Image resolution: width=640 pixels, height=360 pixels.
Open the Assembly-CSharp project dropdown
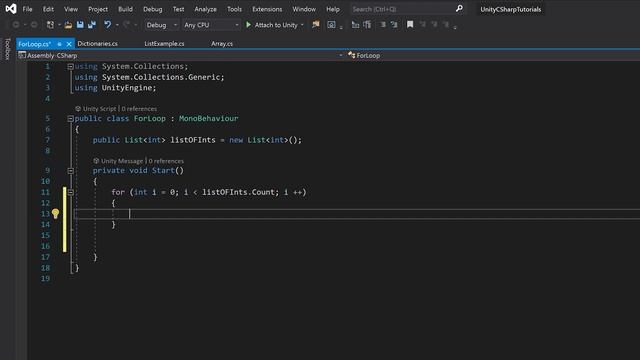(180, 55)
